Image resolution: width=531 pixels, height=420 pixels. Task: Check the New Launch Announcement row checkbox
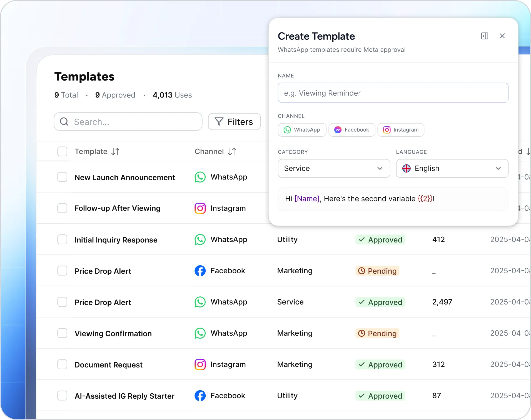click(62, 177)
